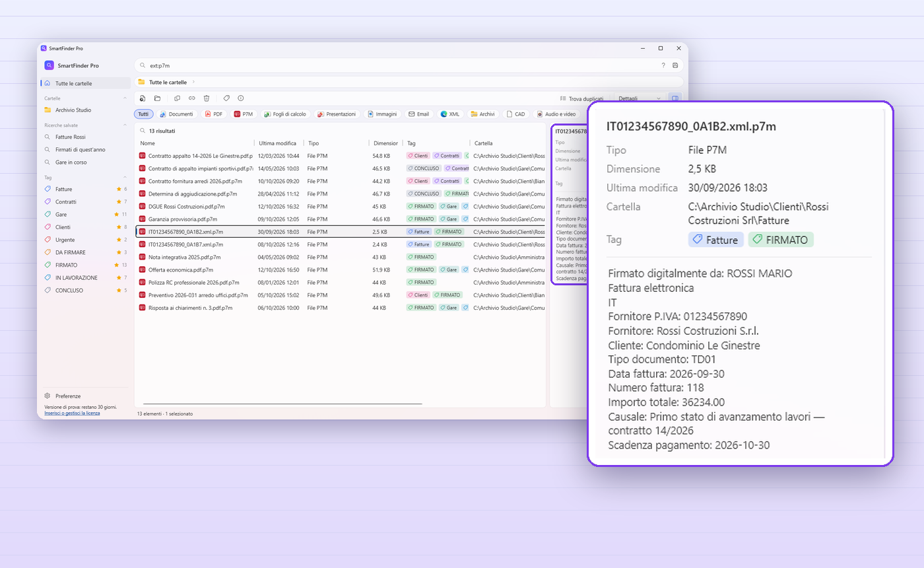The width and height of the screenshot is (924, 568).
Task: Click the copy icon in the toolbar
Action: 177,98
